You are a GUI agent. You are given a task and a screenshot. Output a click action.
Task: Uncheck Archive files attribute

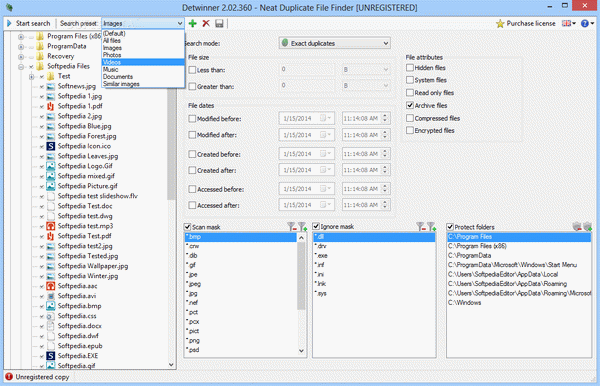point(410,105)
